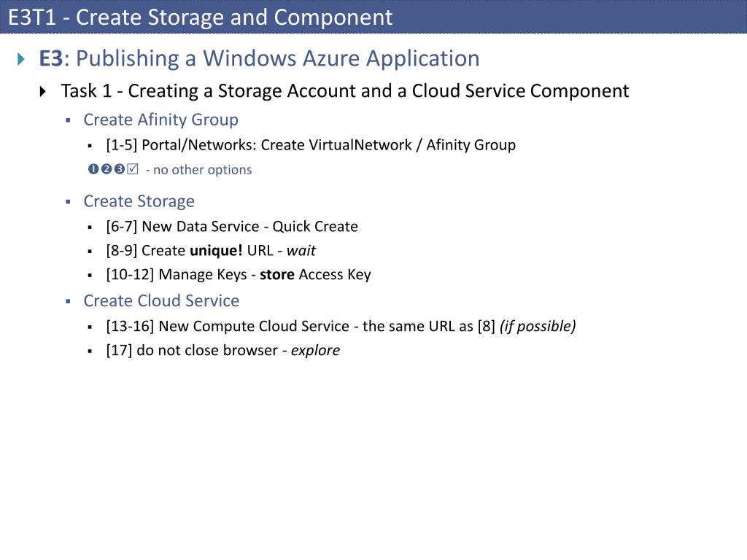747x560 pixels.
Task: Click '[17] do not close browser - explore'
Action: pos(223,351)
